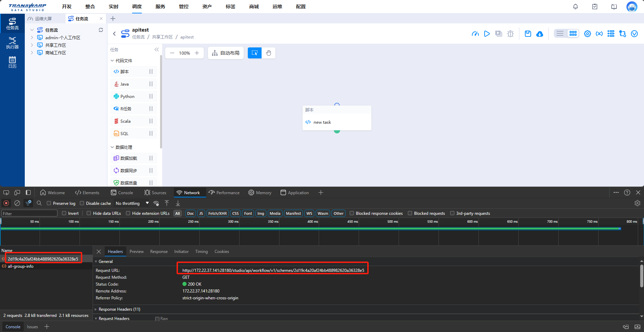
Task: Clear the network log in DevTools
Action: 17,203
